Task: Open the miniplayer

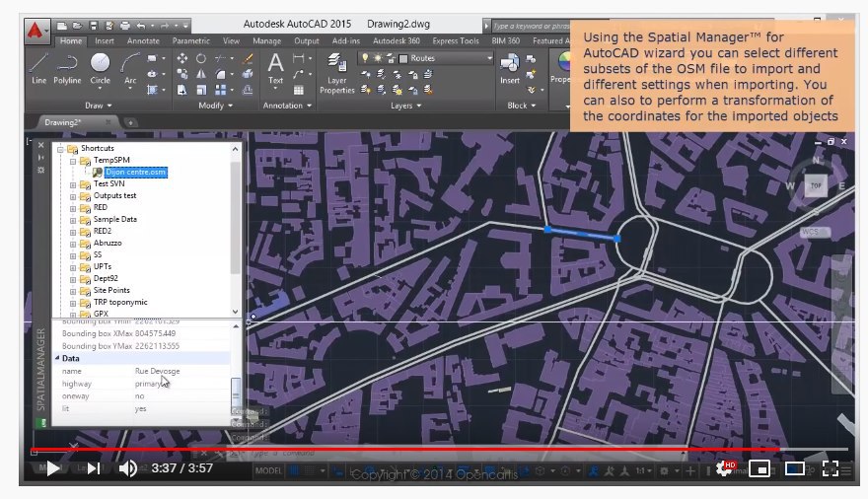Action: (x=759, y=469)
